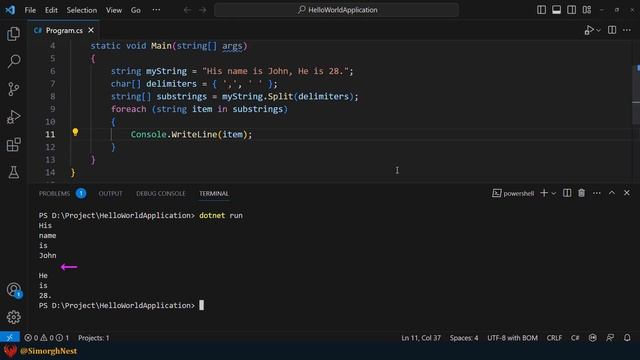This screenshot has height=360, width=640.
Task: Click the myString.Split(delimiters) code line
Action: click(x=235, y=96)
